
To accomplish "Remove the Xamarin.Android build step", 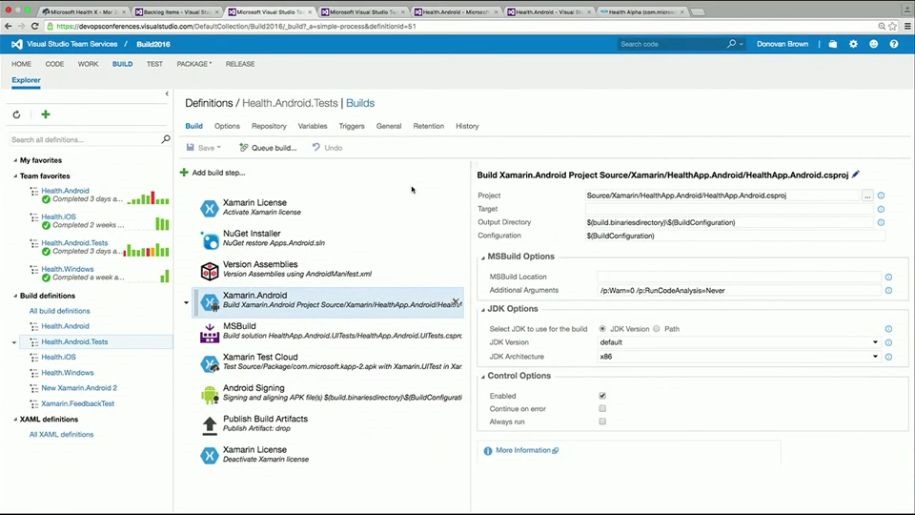I will (x=456, y=301).
